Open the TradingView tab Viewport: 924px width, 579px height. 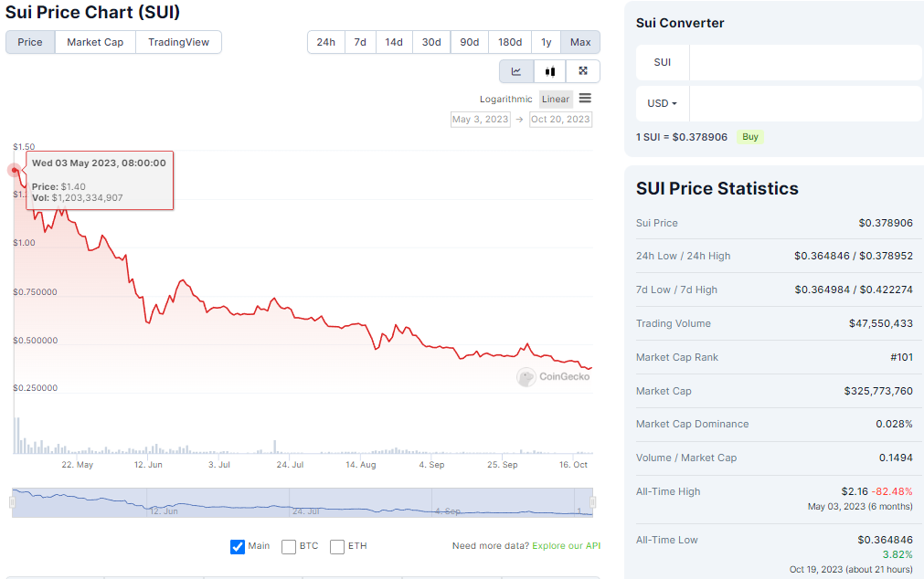179,42
